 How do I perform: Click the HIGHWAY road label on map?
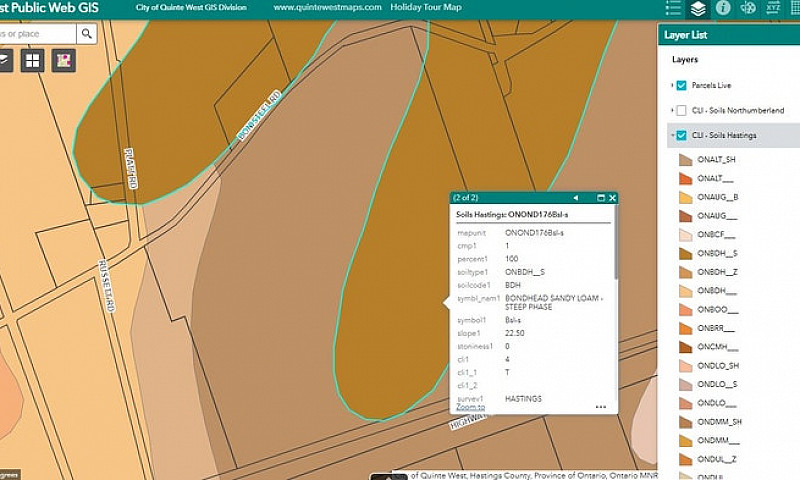click(468, 421)
